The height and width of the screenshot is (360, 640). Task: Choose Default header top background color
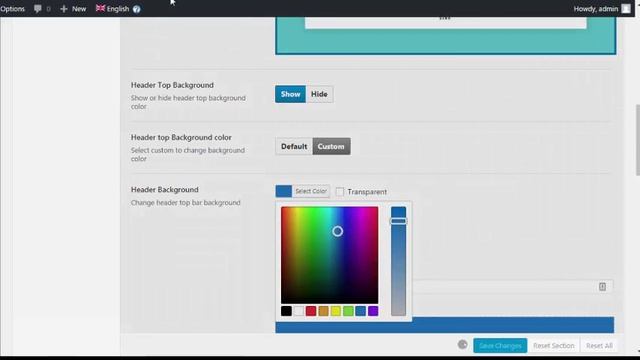[x=294, y=147]
